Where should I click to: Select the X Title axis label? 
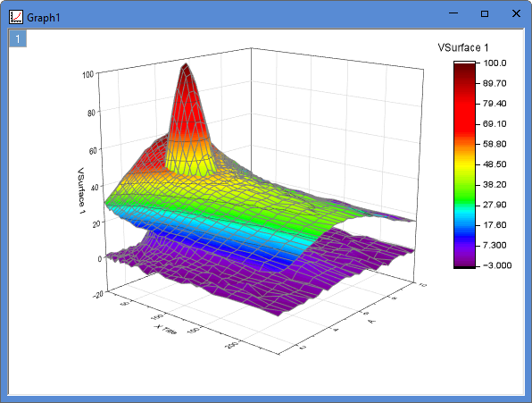tap(165, 329)
